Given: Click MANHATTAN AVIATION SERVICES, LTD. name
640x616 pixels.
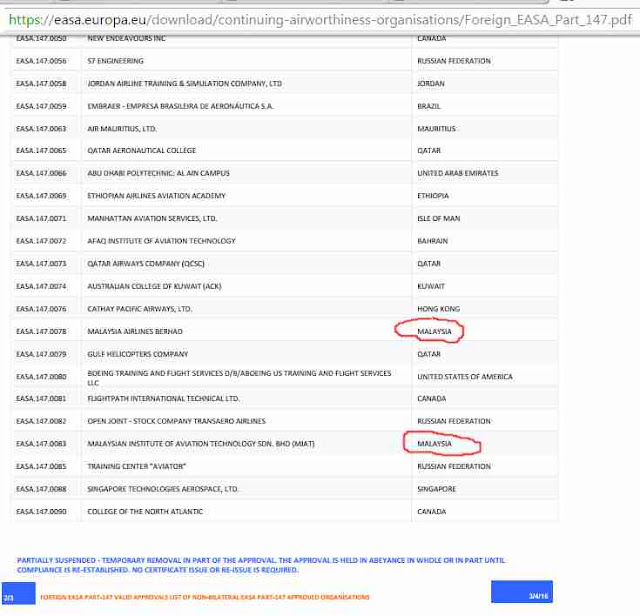Looking at the screenshot, I should [x=152, y=218].
